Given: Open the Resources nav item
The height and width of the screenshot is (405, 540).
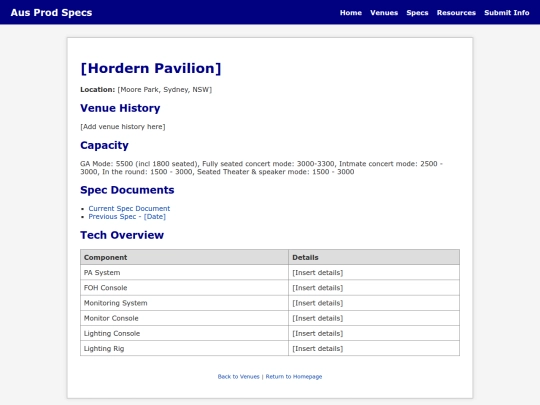Looking at the screenshot, I should coord(456,13).
